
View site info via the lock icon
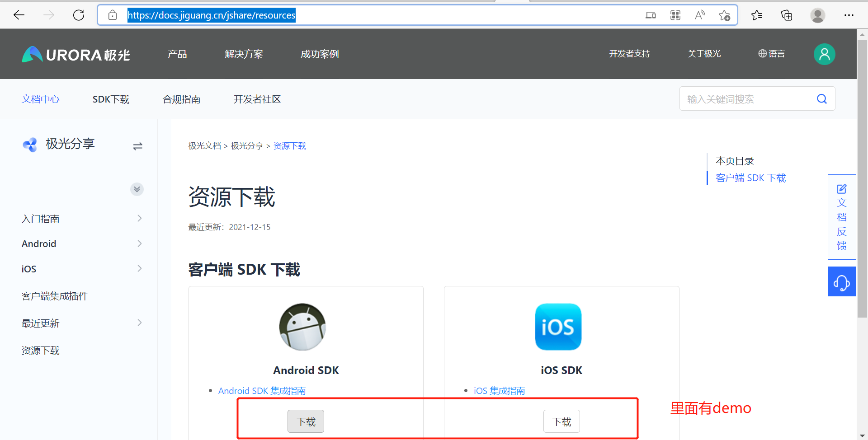113,15
